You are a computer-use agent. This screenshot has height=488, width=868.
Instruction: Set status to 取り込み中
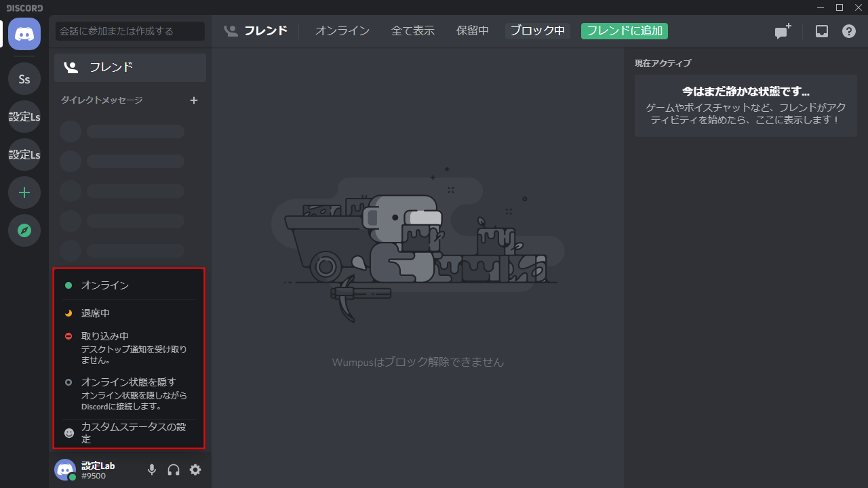pyautogui.click(x=129, y=348)
